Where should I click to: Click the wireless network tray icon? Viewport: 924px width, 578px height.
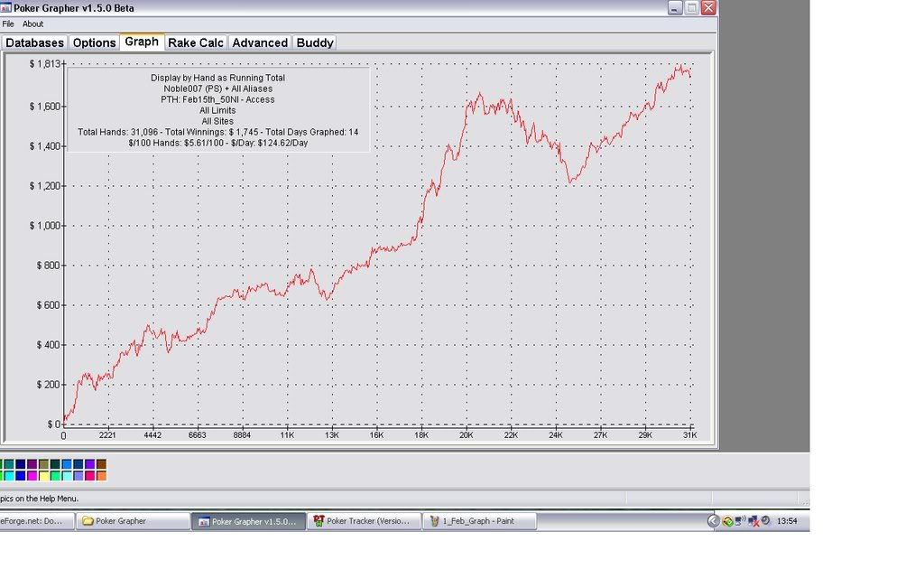[741, 521]
